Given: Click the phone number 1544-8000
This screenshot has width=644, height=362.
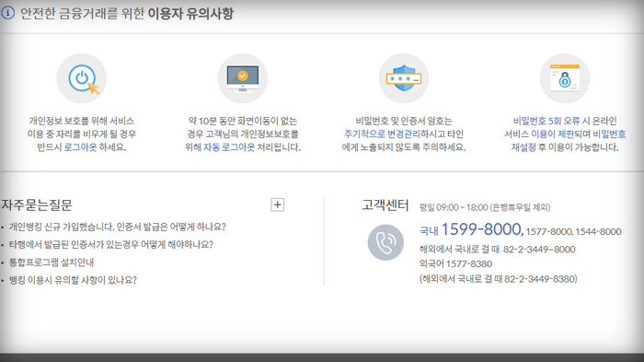Looking at the screenshot, I should [x=598, y=231].
